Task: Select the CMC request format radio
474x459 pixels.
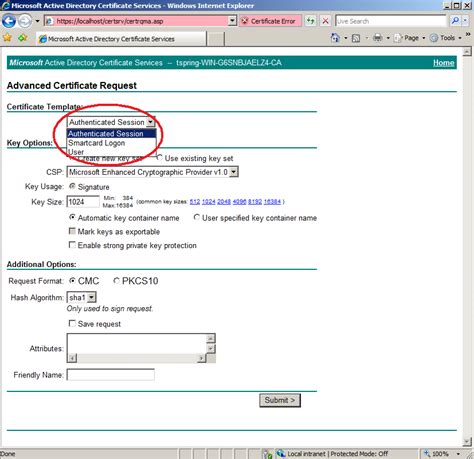Action: pos(72,281)
